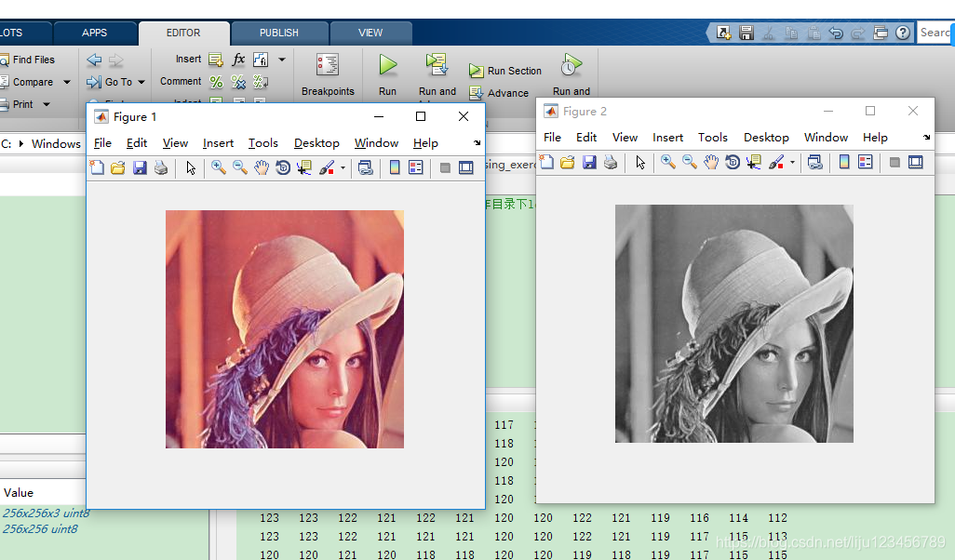Print Figure 1 with the printer icon
This screenshot has width=955, height=560.
pyautogui.click(x=161, y=167)
